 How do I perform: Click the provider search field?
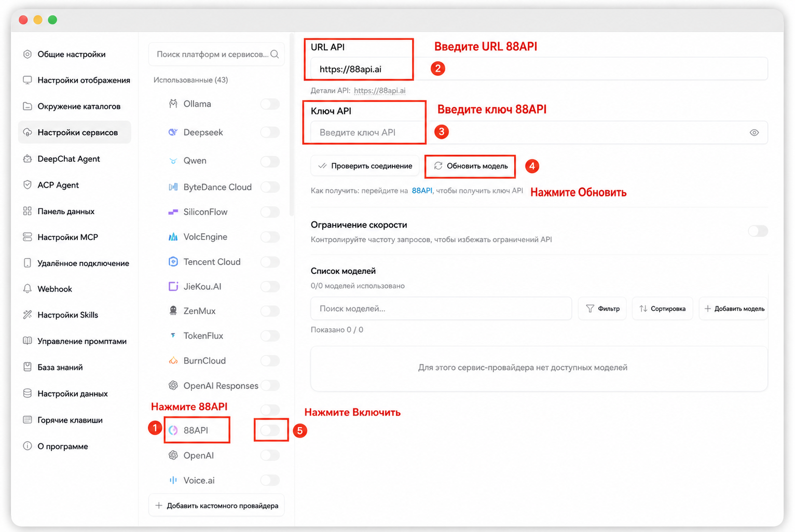[x=216, y=54]
